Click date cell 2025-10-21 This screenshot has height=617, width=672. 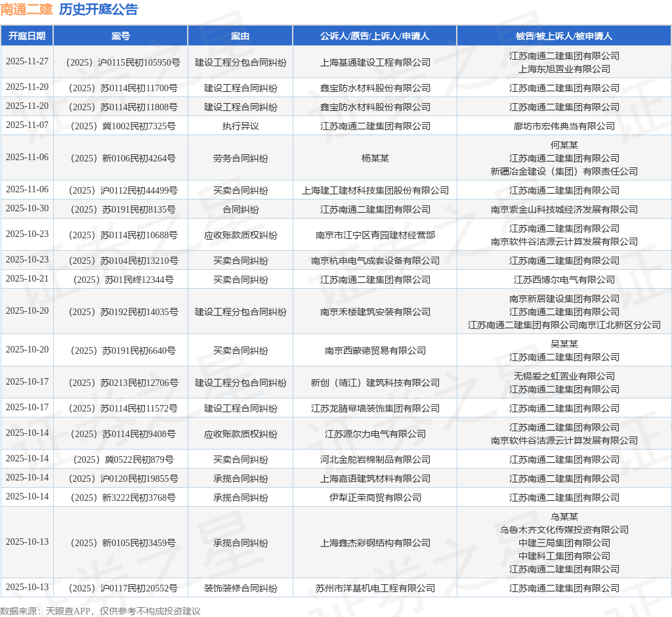coord(27,279)
